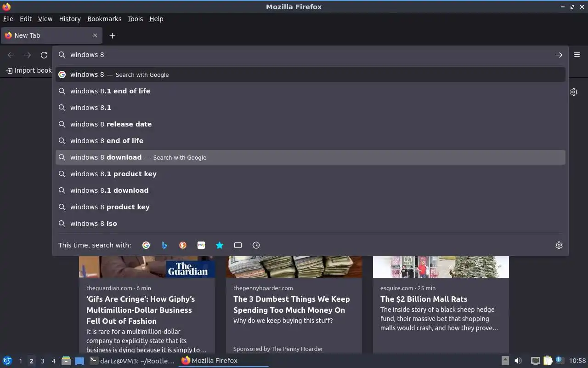The image size is (588, 368).
Task: Click the address bar containing windows 8
Action: click(311, 55)
